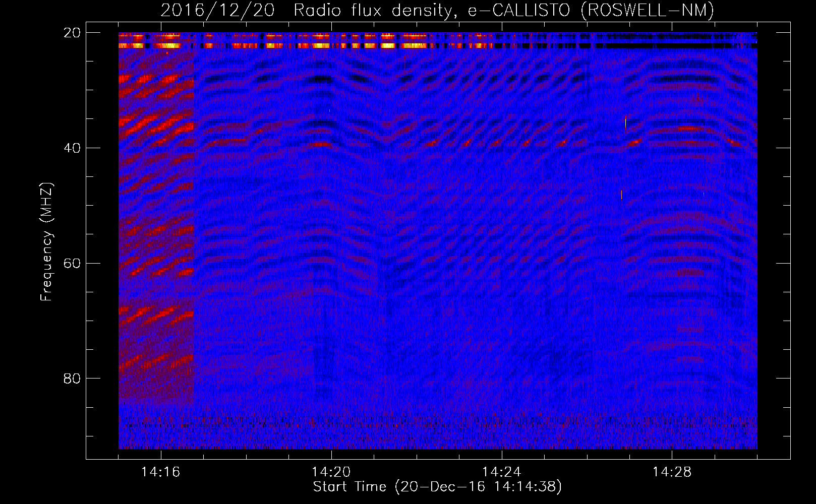Click the frequency tick label '60'

(x=73, y=264)
